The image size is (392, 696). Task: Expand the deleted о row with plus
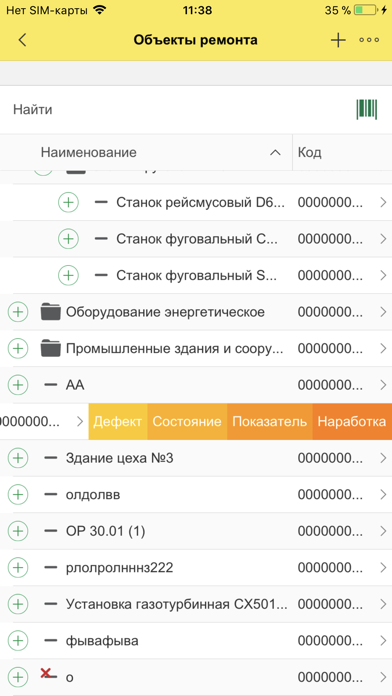pyautogui.click(x=18, y=677)
